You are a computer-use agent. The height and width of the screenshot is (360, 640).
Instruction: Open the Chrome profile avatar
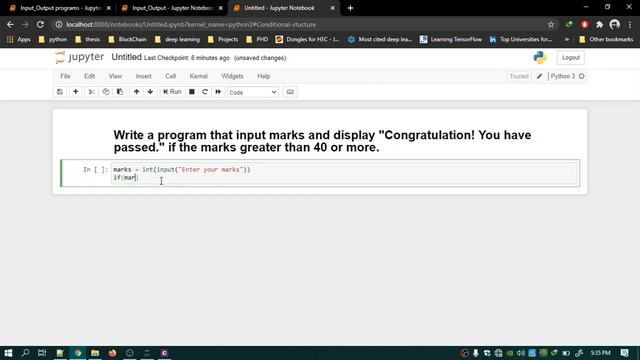[x=615, y=25]
